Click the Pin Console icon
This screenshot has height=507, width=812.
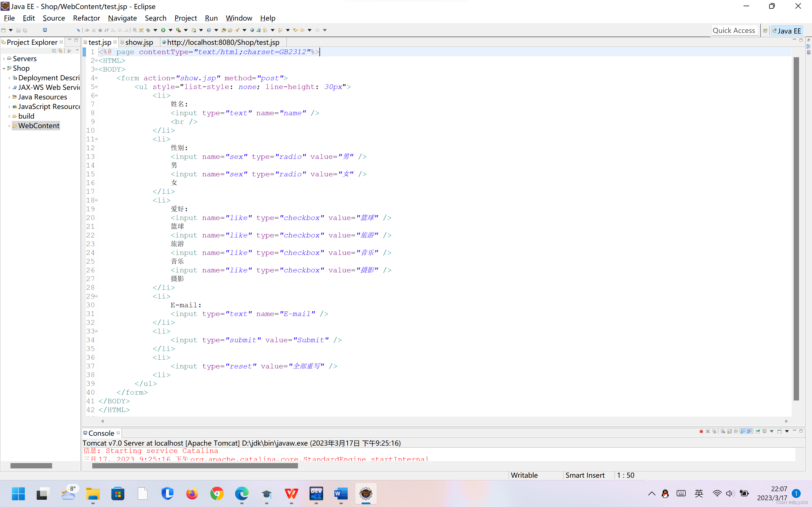758,431
